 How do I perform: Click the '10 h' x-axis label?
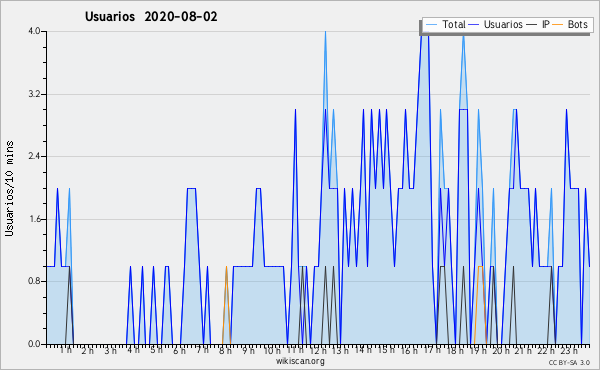pyautogui.click(x=272, y=350)
